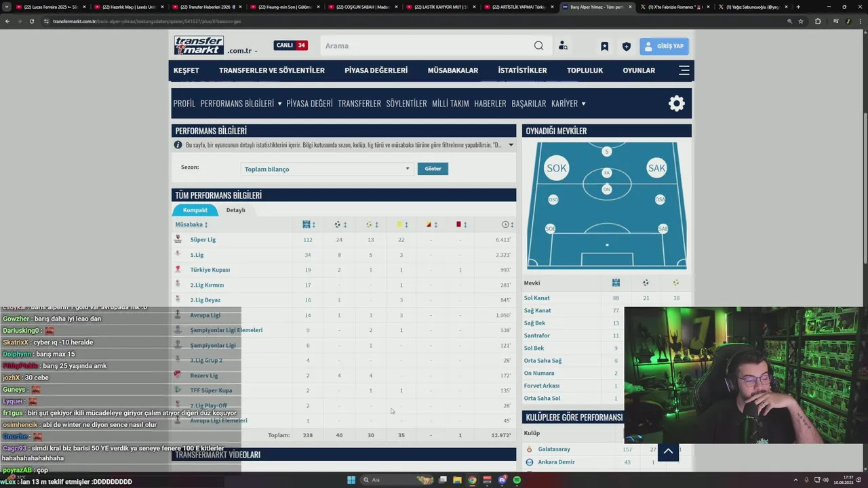This screenshot has width=868, height=488.
Task: Open the Müsabakalar menu
Action: click(453, 70)
